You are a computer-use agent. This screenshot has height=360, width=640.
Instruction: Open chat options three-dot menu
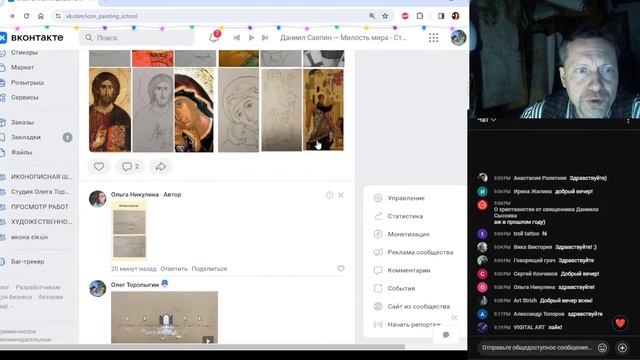point(628,121)
